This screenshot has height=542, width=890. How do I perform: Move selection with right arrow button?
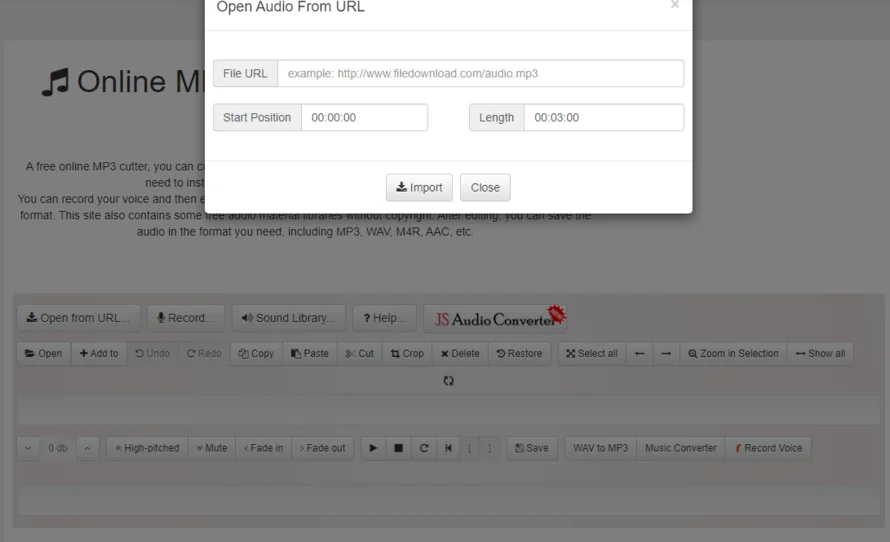(x=666, y=354)
